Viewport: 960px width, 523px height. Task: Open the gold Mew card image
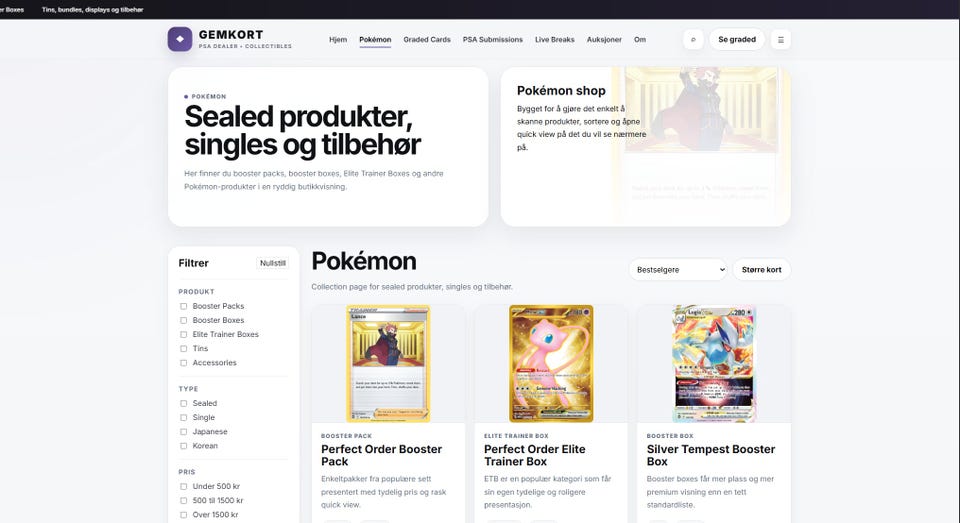click(x=551, y=363)
